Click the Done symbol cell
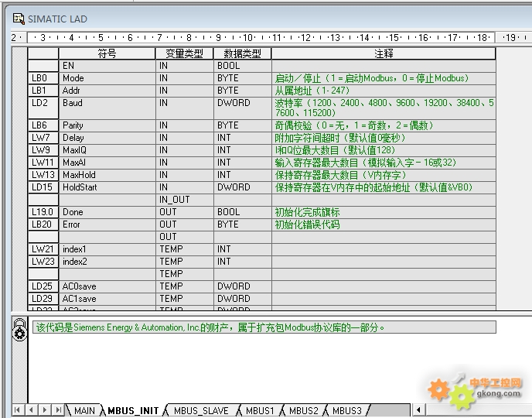The height and width of the screenshot is (418, 532). point(107,212)
